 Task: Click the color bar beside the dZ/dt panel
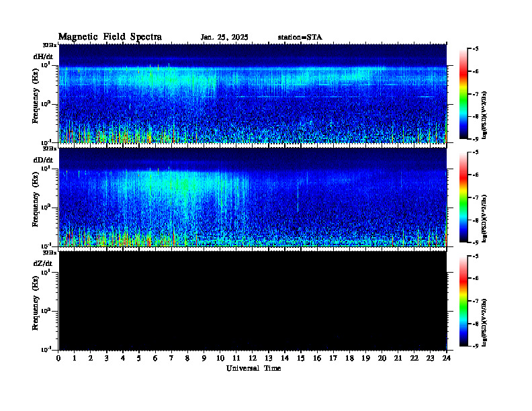click(463, 301)
